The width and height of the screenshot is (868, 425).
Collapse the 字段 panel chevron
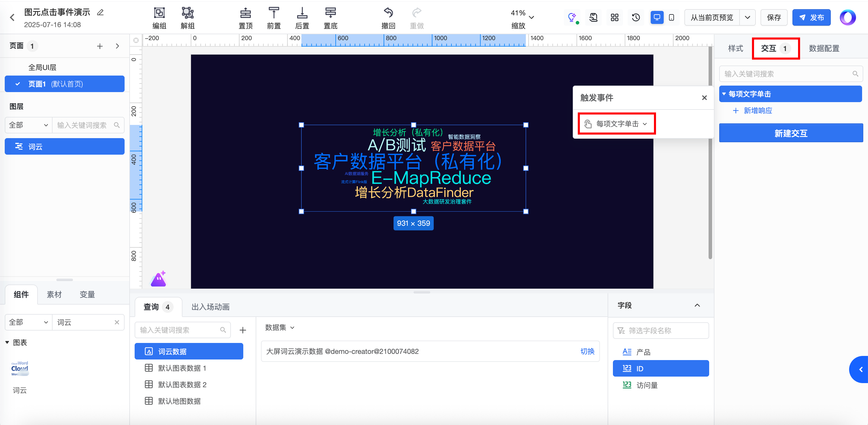pos(697,305)
